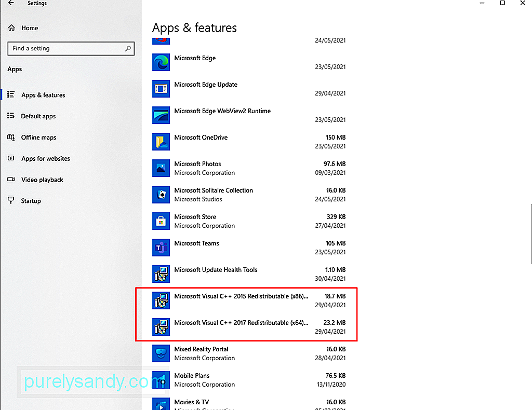
Task: Select the Startup sidebar icon
Action: coord(11,201)
